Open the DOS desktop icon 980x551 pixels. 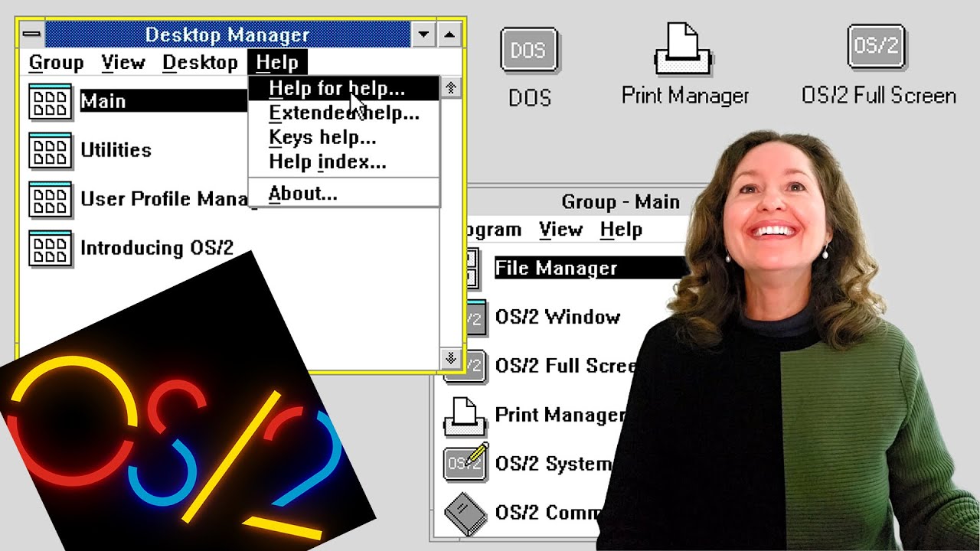click(529, 51)
